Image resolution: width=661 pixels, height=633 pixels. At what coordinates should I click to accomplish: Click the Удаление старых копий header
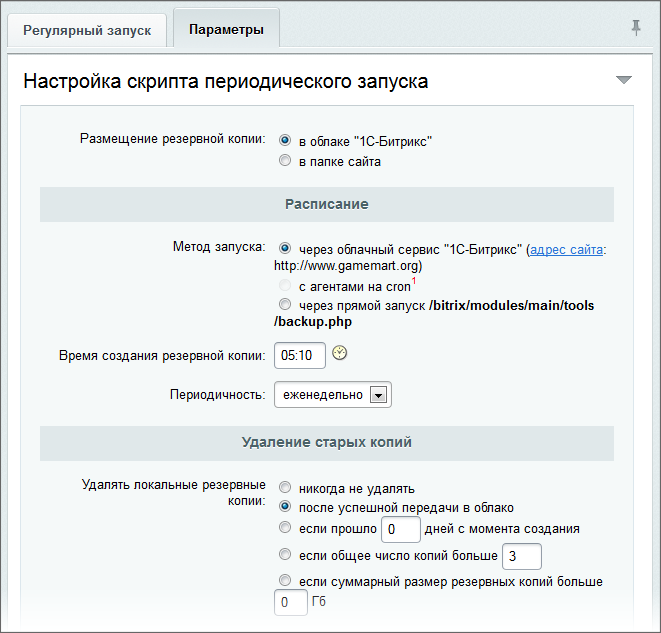327,443
